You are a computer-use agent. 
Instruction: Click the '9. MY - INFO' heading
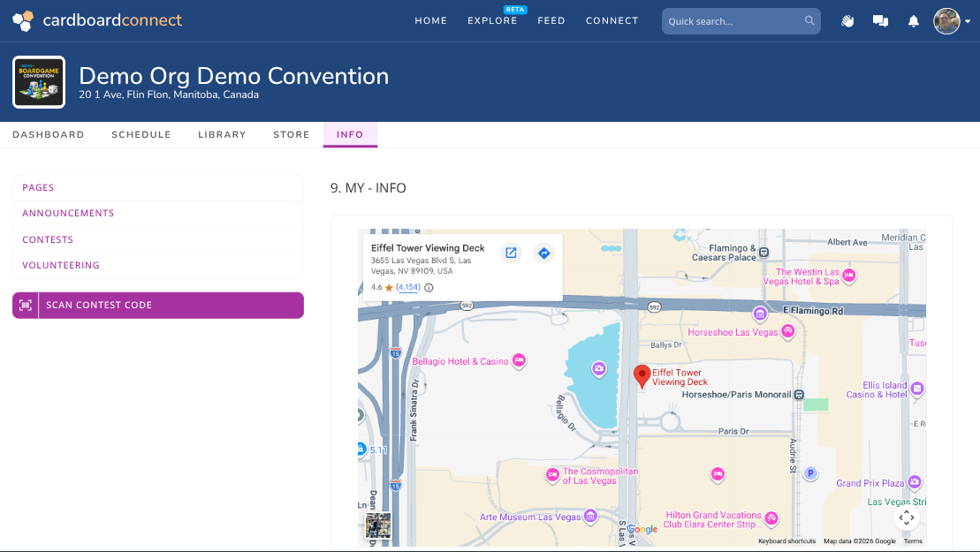(368, 188)
